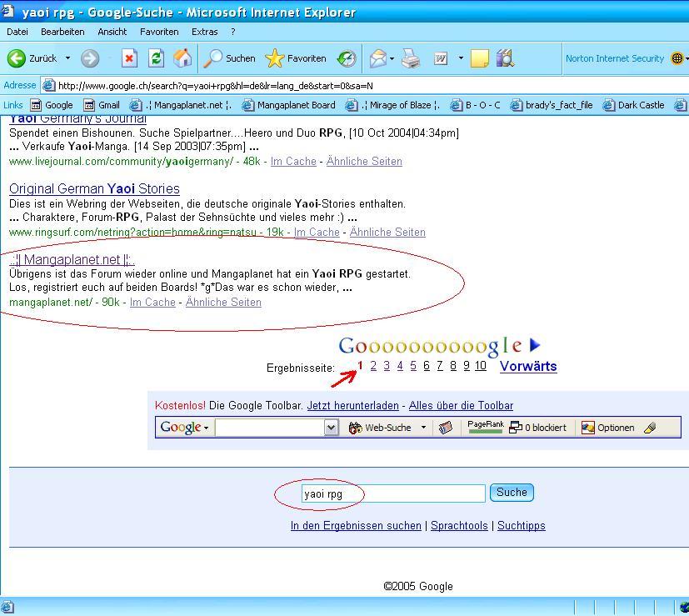689x616 pixels.
Task: Click the Vorwärts next page link
Action: [528, 366]
